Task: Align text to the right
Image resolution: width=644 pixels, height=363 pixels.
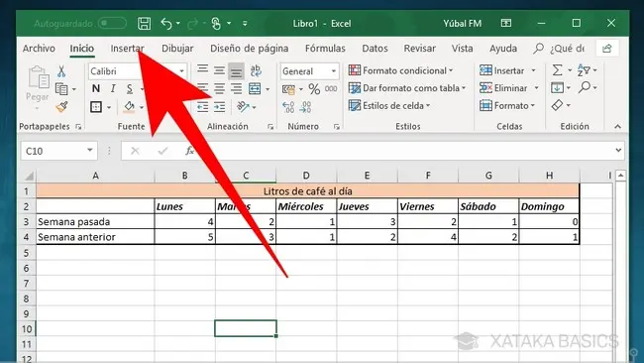Action: coord(236,88)
